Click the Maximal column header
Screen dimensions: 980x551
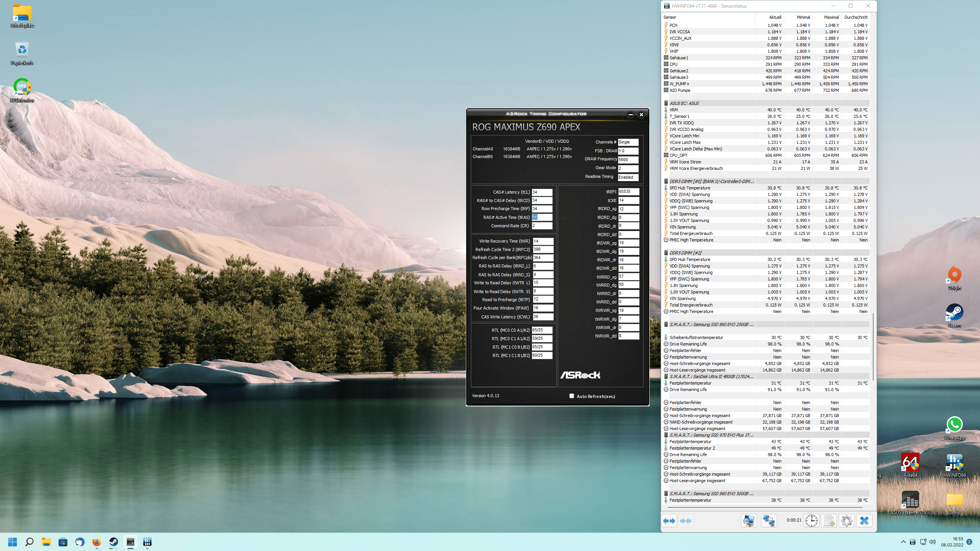click(831, 17)
